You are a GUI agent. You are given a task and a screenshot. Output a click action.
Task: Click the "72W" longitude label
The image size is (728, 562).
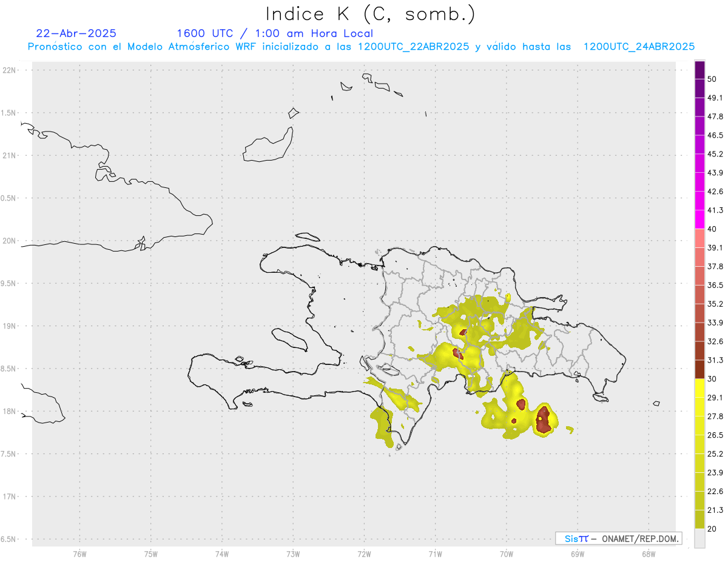(x=365, y=554)
